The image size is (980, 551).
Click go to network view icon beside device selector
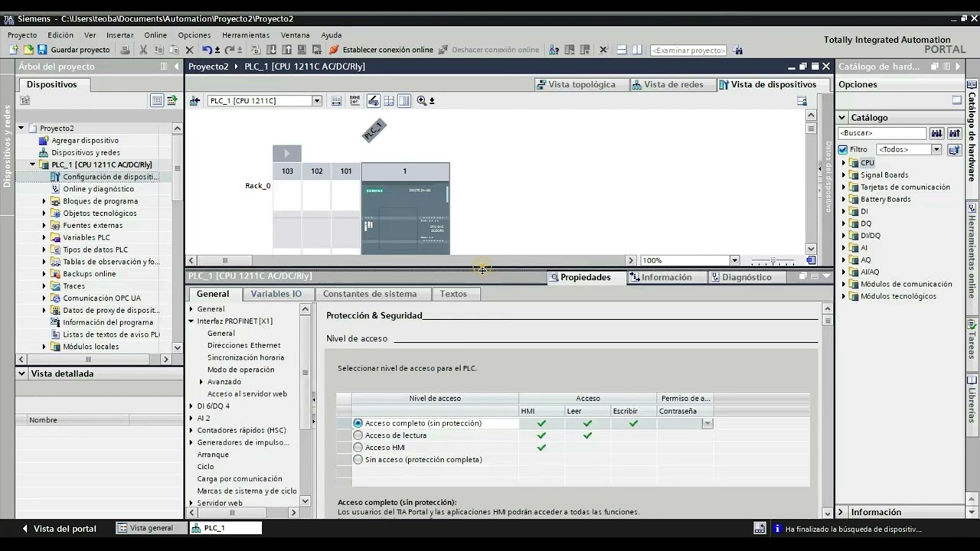point(194,101)
